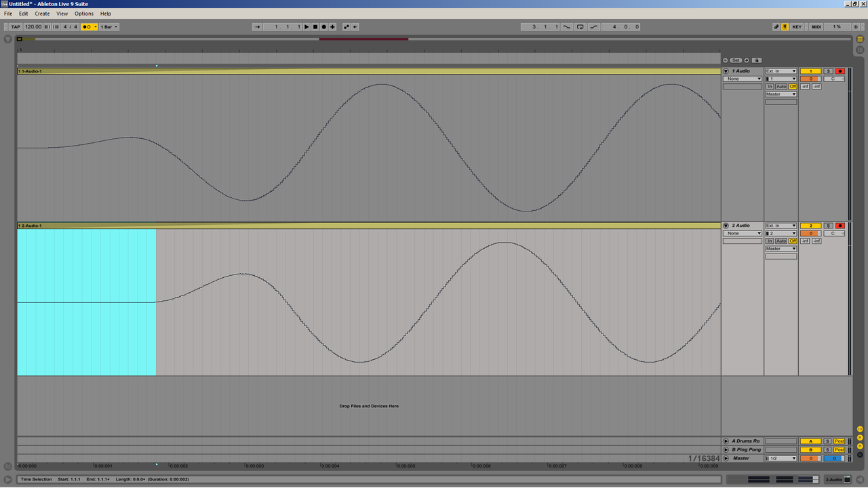Open the Create menu
This screenshot has height=488, width=868.
(42, 14)
